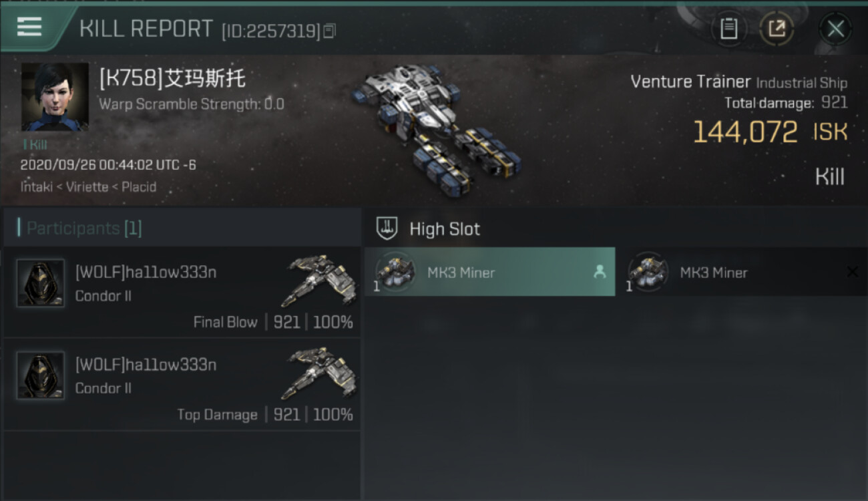This screenshot has height=501, width=868.
Task: Copy the kill report ID icon
Action: 329,31
